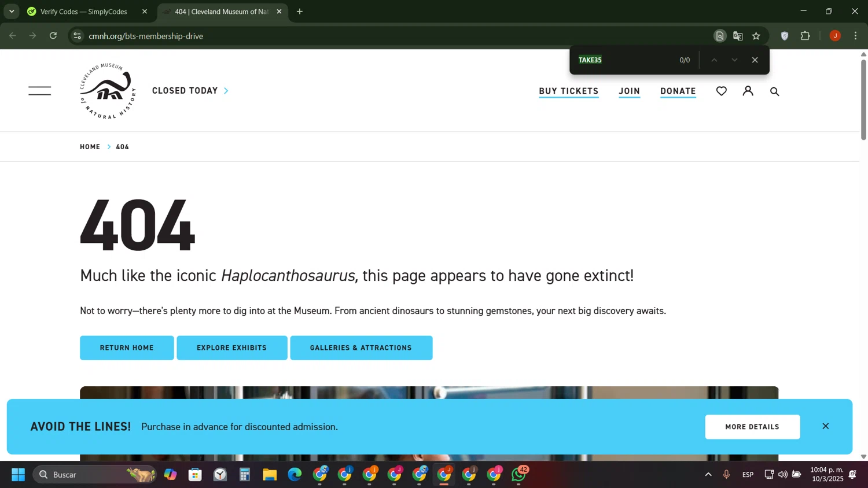This screenshot has height=488, width=868.
Task: Open site search with magnifier icon
Action: coord(775,91)
